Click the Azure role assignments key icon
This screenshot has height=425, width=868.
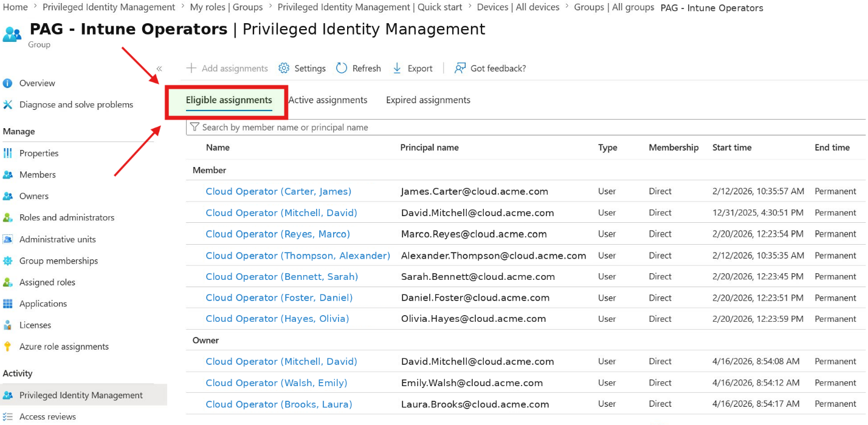pyautogui.click(x=7, y=347)
